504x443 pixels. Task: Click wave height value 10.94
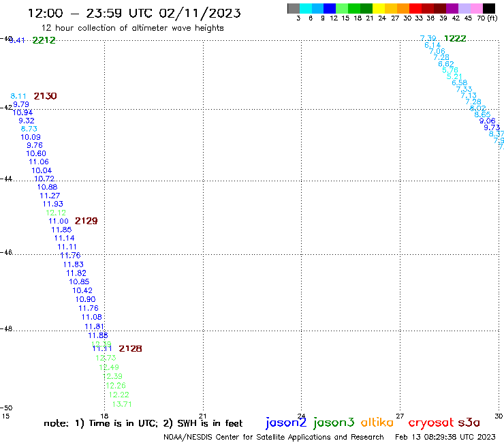pos(23,112)
